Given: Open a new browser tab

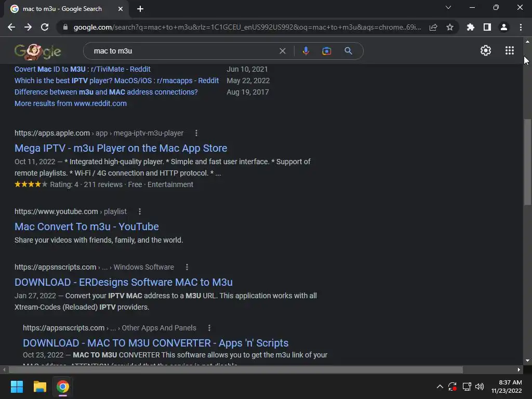Looking at the screenshot, I should point(140,9).
